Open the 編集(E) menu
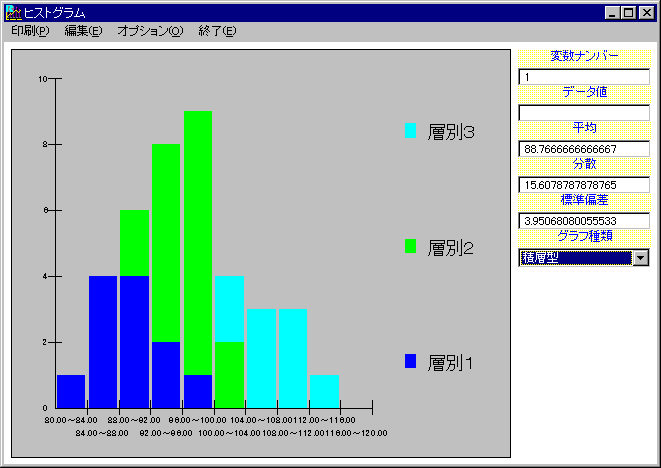661x468 pixels. pos(83,31)
